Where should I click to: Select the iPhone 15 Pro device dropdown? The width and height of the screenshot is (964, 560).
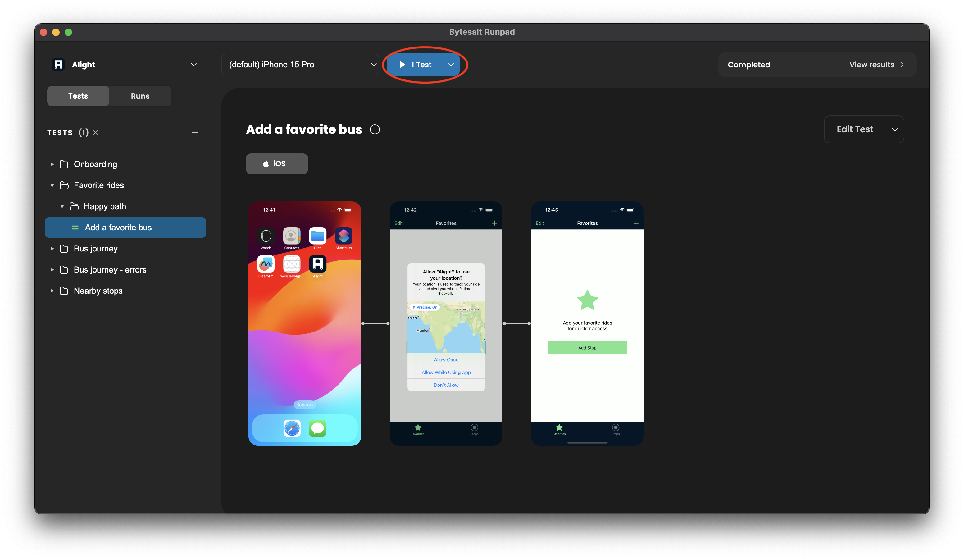(301, 65)
